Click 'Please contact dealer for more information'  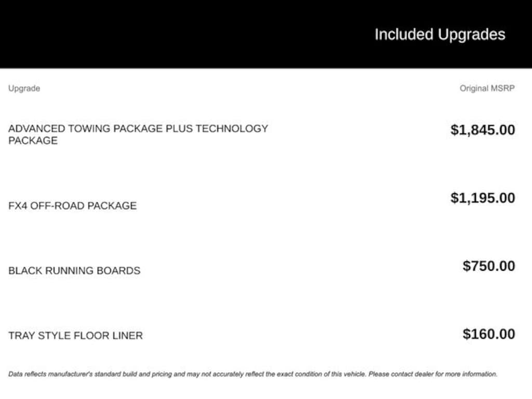click(x=433, y=374)
